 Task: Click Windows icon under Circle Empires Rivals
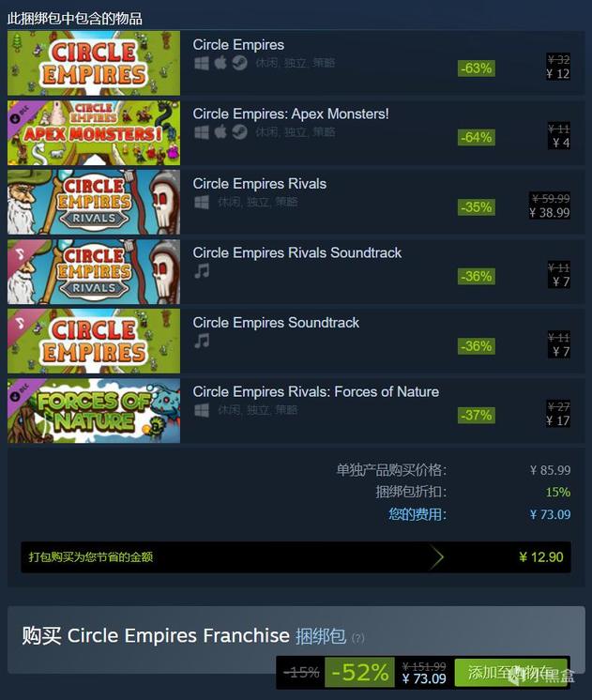[x=202, y=202]
